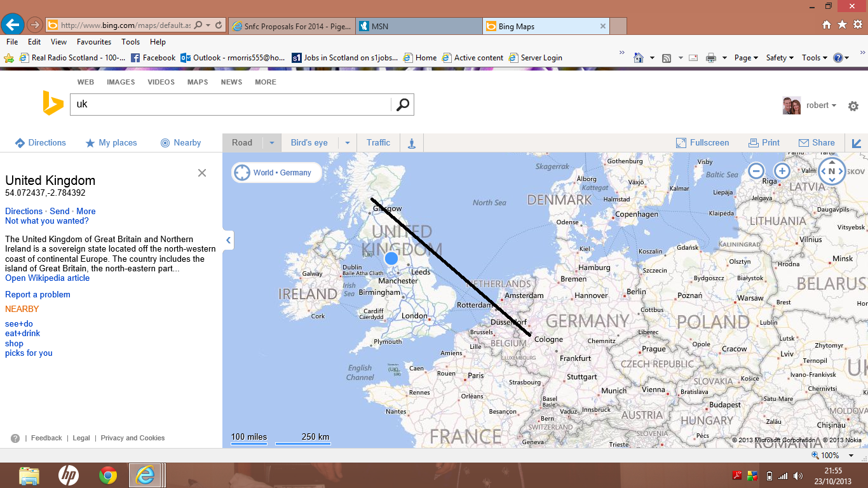Click the robert profile picture
The image size is (868, 488).
click(792, 105)
